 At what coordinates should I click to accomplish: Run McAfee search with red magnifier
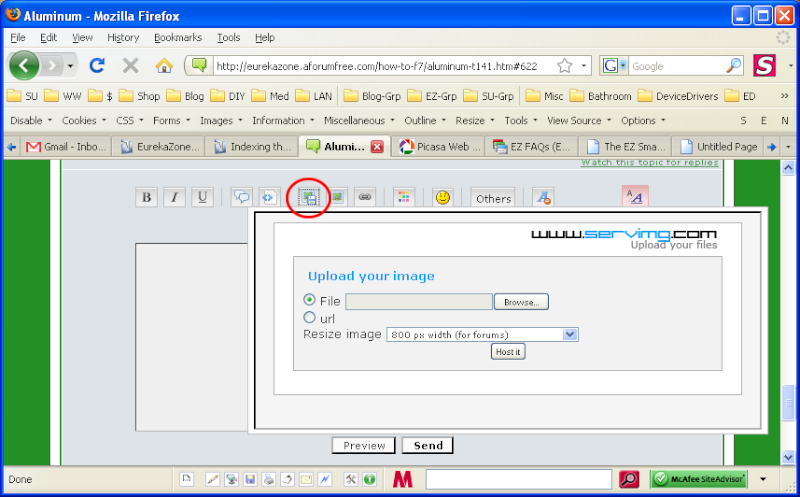[x=629, y=479]
